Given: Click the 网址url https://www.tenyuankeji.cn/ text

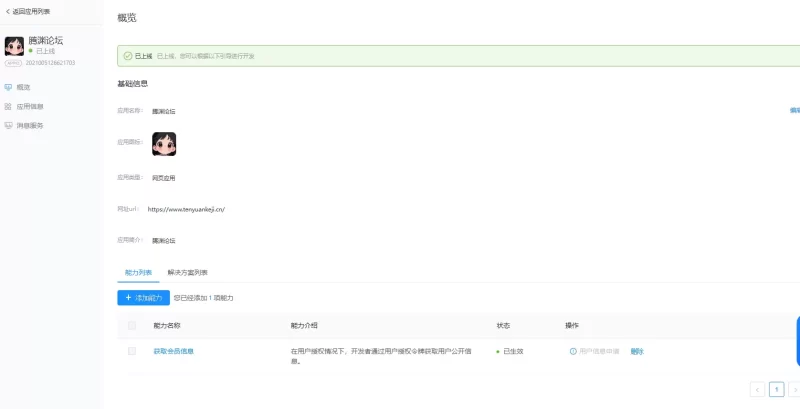Looking at the screenshot, I should [186, 209].
